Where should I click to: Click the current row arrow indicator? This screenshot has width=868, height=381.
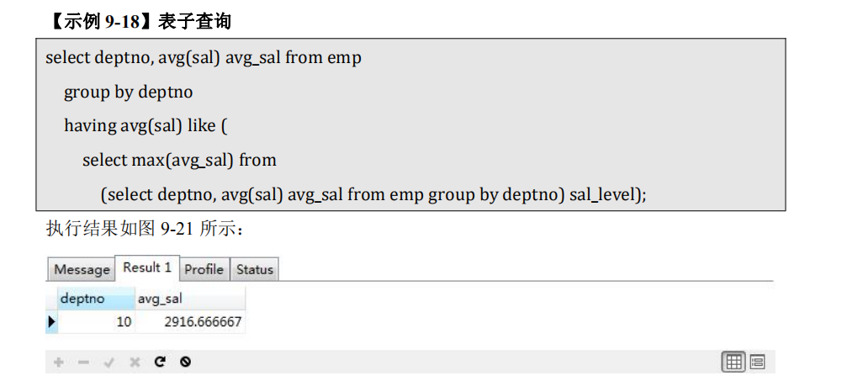tap(51, 322)
